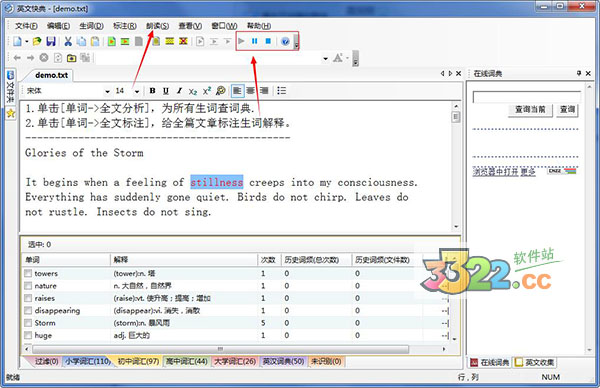Click the blue help question mark icon

(x=285, y=41)
